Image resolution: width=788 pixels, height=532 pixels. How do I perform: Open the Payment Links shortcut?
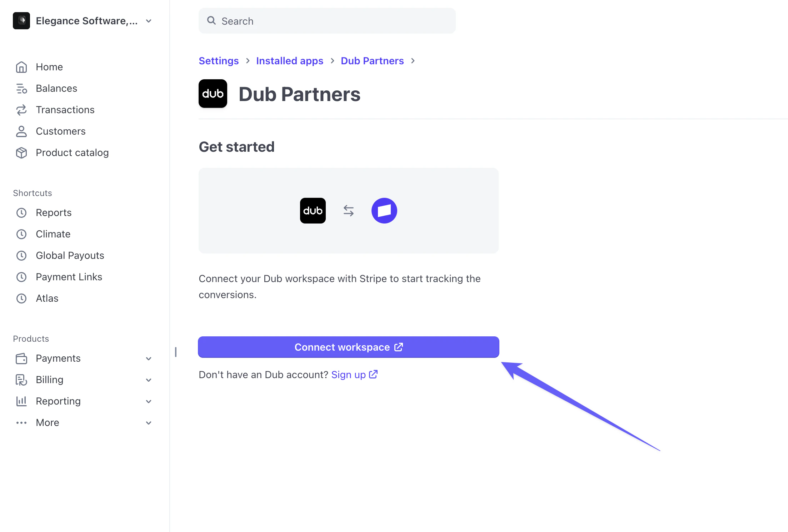coord(69,277)
